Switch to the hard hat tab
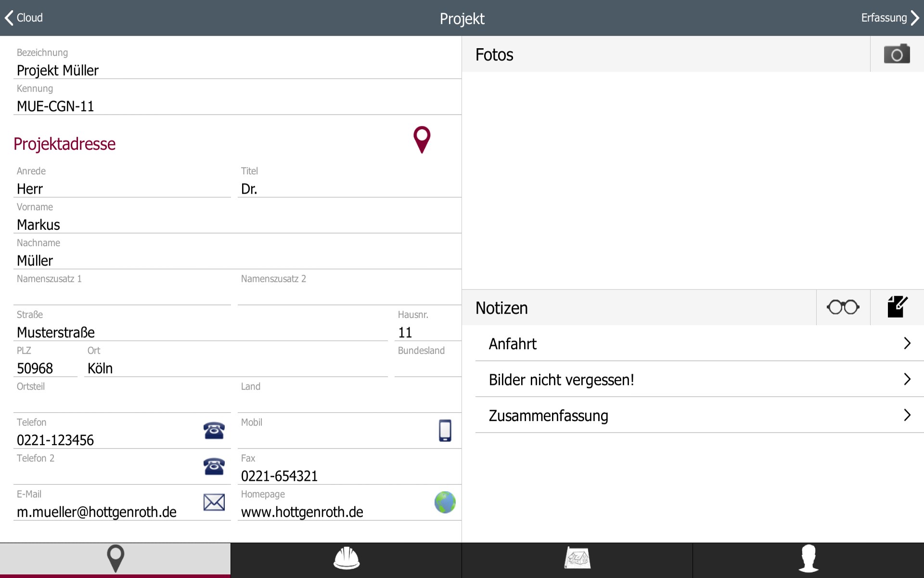 pos(346,559)
